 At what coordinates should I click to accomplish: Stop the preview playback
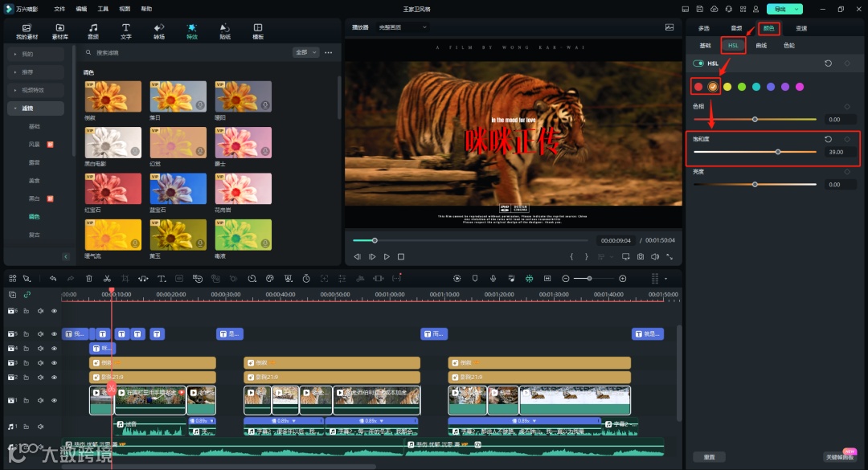[401, 257]
